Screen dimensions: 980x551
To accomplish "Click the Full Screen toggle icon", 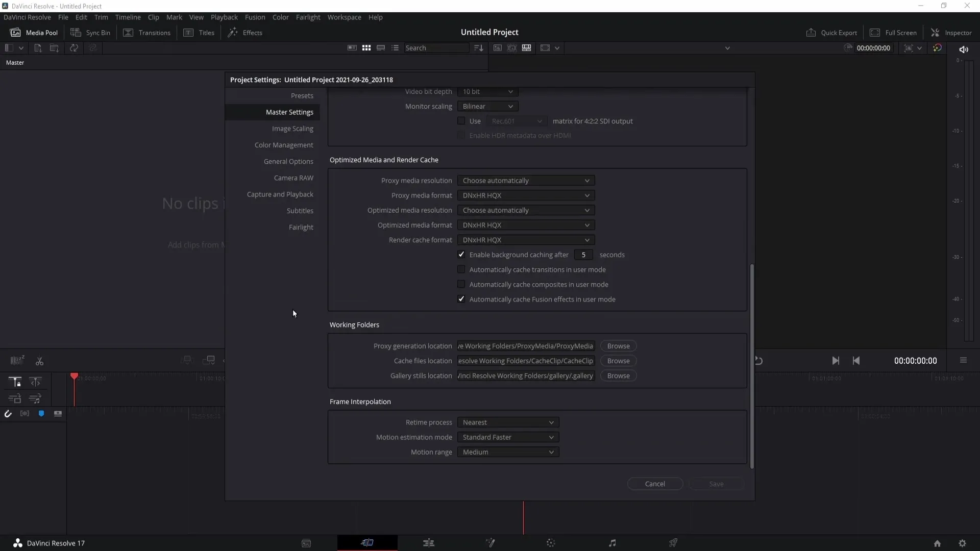I will pos(873,32).
